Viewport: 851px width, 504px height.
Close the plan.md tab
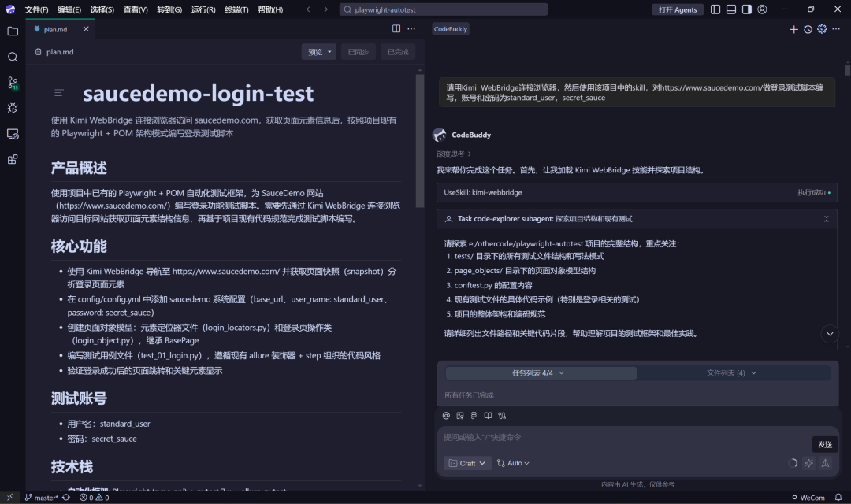[x=86, y=29]
